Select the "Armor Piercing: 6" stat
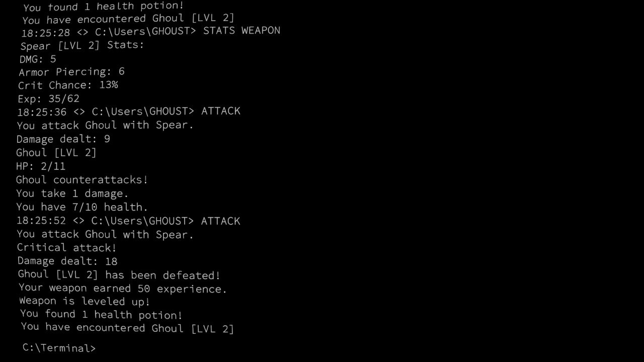The image size is (644, 362). click(71, 72)
